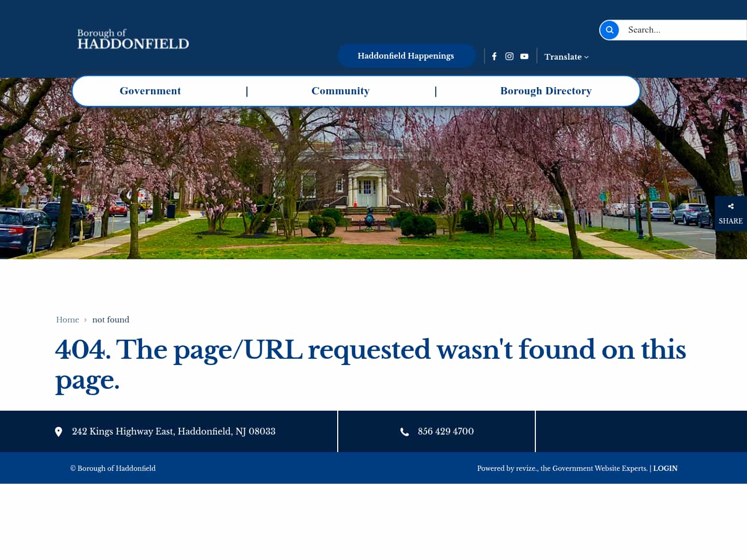Click the 404 page not found heading

coord(370,365)
